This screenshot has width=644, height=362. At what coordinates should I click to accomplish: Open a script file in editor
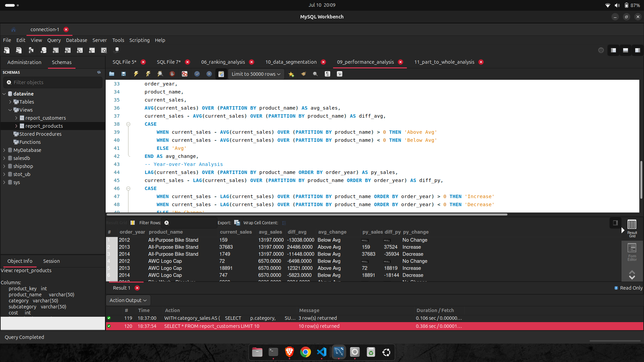pyautogui.click(x=112, y=74)
